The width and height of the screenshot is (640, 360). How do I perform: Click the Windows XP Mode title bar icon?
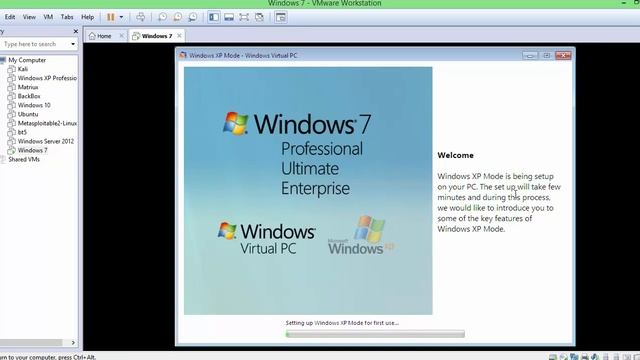(182, 55)
